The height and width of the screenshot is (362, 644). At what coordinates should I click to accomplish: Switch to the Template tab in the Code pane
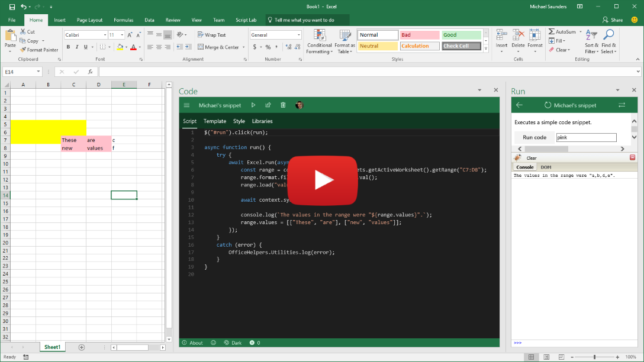(x=215, y=121)
